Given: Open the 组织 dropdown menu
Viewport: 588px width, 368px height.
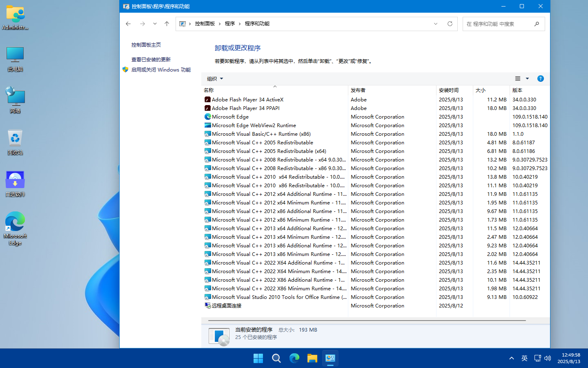Looking at the screenshot, I should (x=215, y=79).
